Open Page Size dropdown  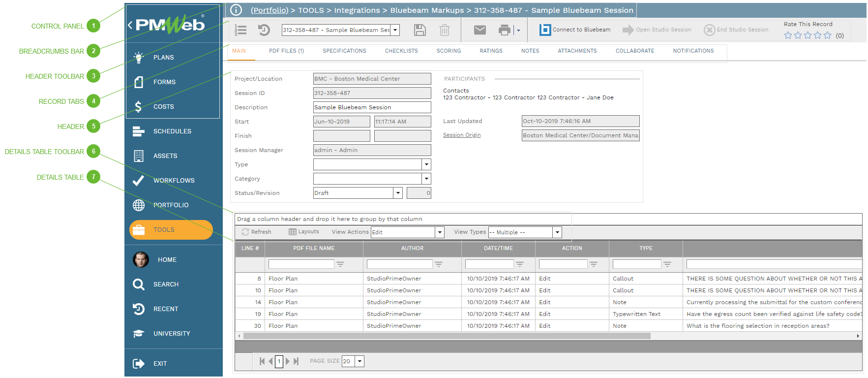(360, 361)
